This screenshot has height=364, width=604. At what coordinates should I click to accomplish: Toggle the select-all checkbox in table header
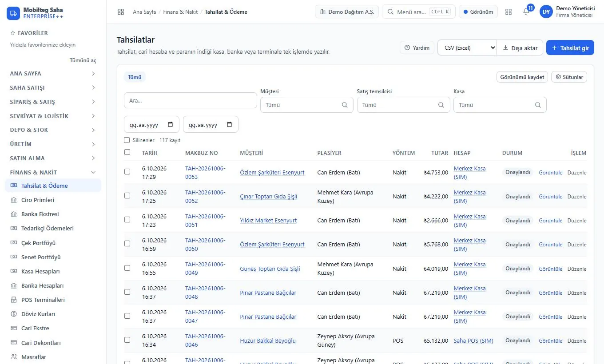coord(127,152)
